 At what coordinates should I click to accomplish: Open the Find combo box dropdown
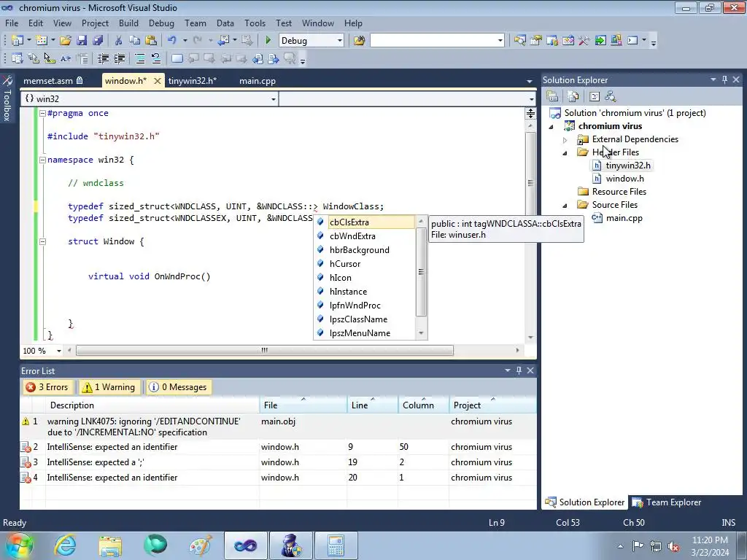click(x=500, y=41)
